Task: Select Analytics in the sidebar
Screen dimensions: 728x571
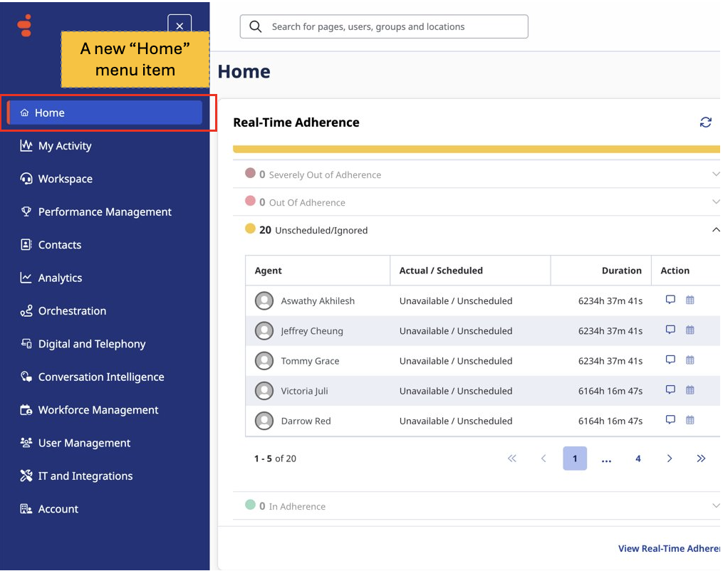Action: pyautogui.click(x=60, y=278)
